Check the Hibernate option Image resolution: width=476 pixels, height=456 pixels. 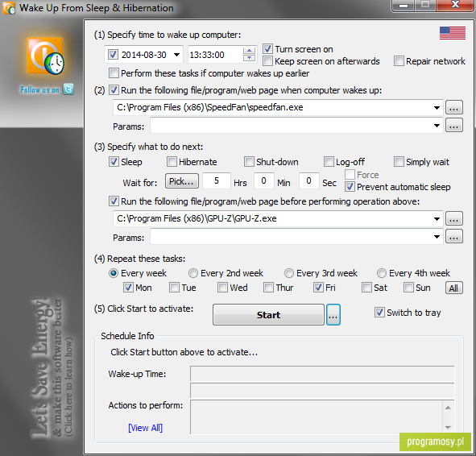(x=172, y=161)
